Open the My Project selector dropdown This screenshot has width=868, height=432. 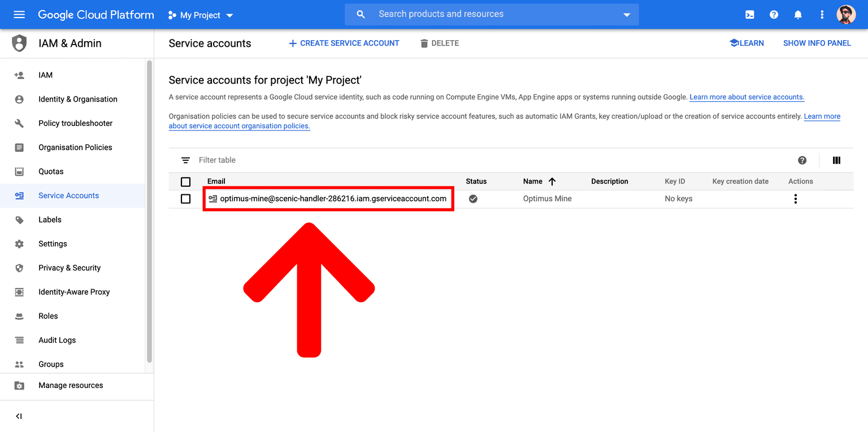click(201, 15)
